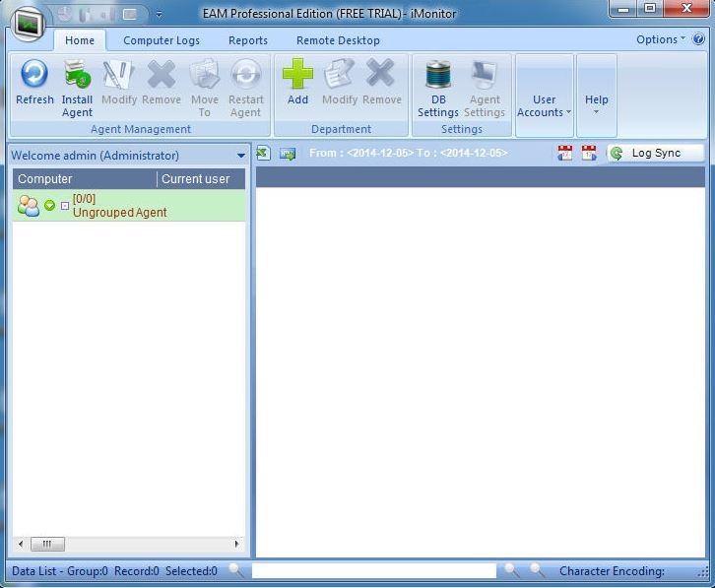Click the green status circle on Ungrouped Agent
Screen dimensions: 715x588
coord(49,206)
